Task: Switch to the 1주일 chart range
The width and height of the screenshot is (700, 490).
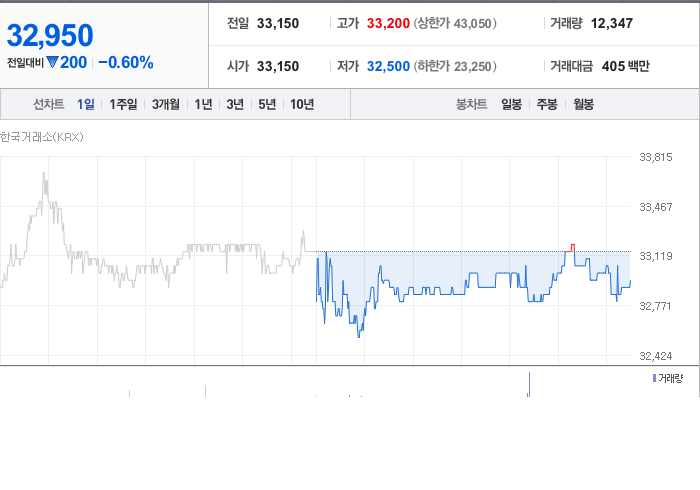Action: click(x=123, y=104)
